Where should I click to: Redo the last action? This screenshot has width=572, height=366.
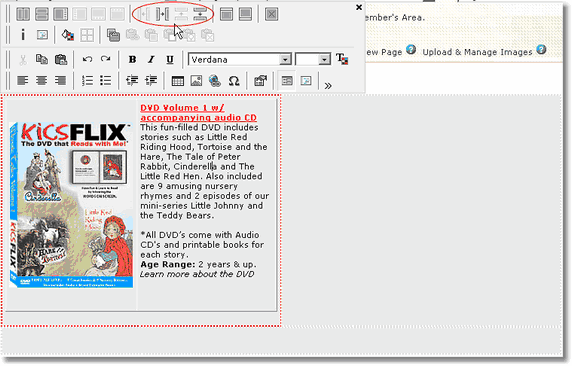(x=106, y=59)
